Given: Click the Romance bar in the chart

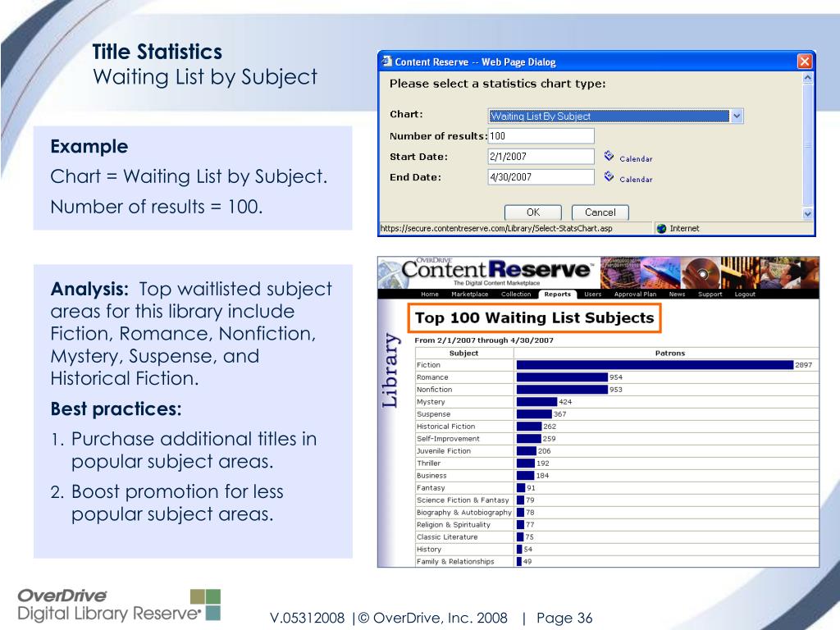Looking at the screenshot, I should (563, 377).
